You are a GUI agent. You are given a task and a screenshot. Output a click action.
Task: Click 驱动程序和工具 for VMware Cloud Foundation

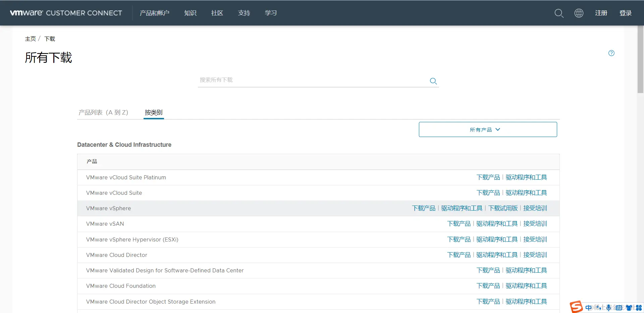click(526, 286)
